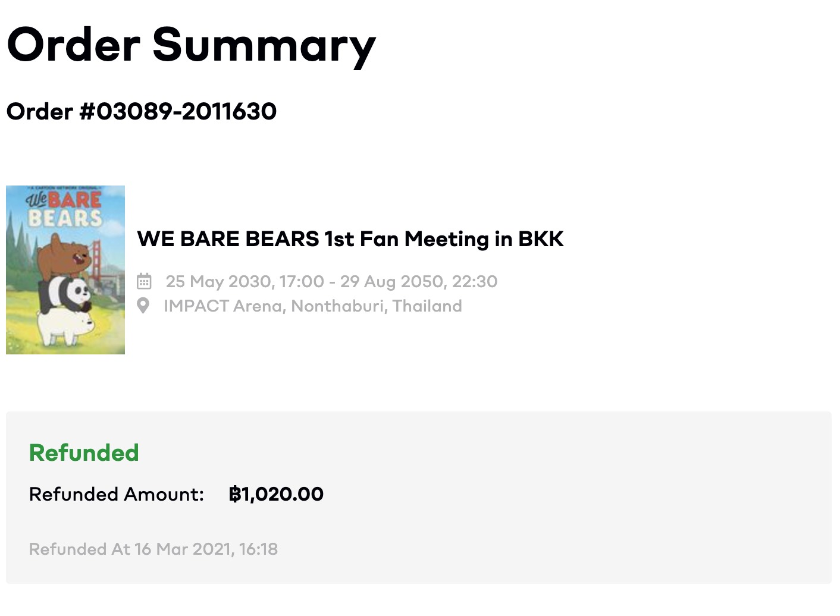Click the We Bare Bears logo on poster
The image size is (840, 616).
[64, 209]
